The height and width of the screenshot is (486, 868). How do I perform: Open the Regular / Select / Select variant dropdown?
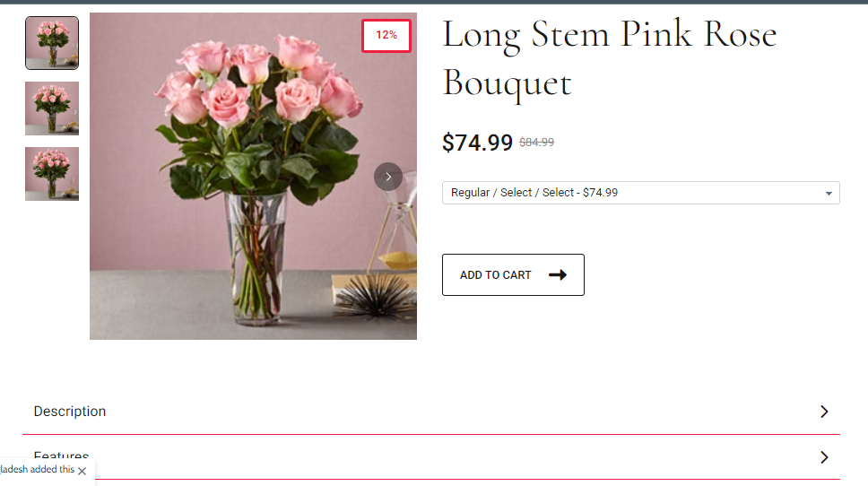click(x=640, y=193)
